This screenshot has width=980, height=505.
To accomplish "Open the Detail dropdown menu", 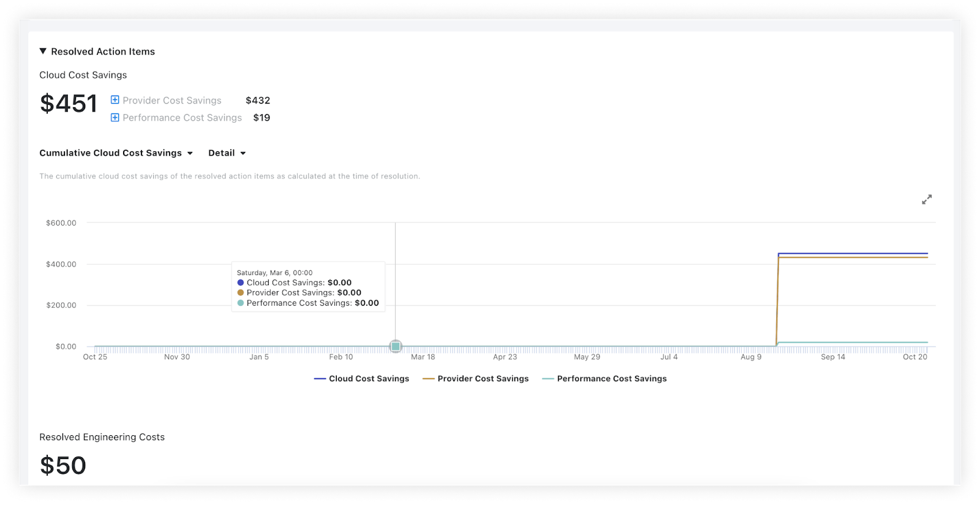I will (x=227, y=153).
